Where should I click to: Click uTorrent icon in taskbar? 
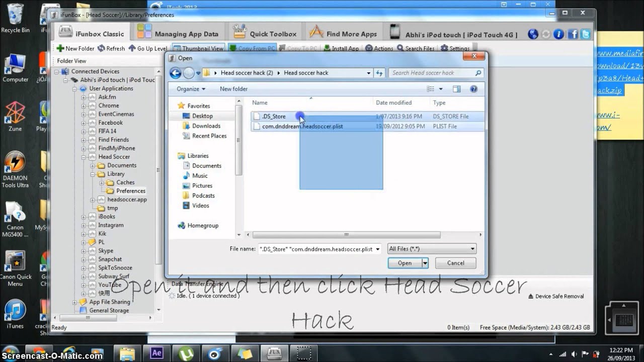(186, 353)
